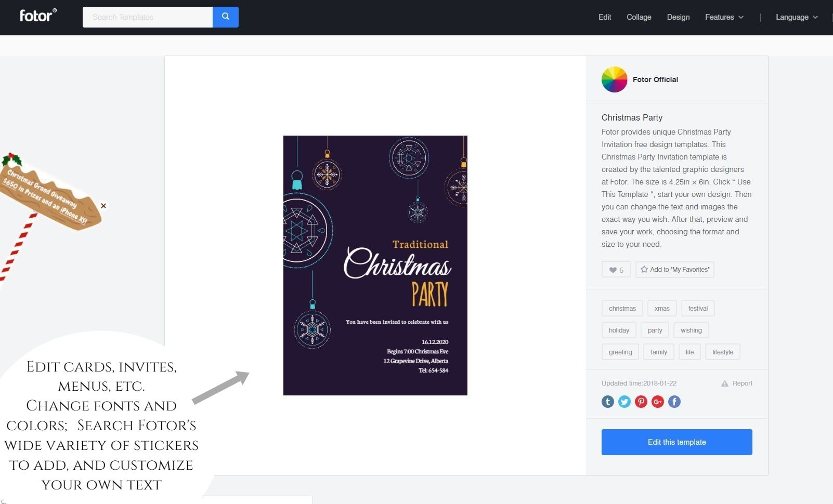
Task: Share template on Pinterest icon
Action: click(641, 402)
